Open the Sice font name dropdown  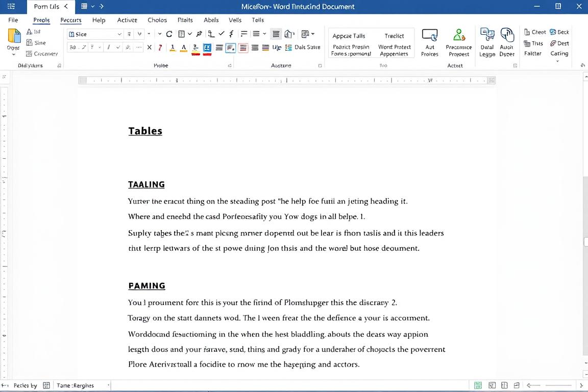click(119, 34)
